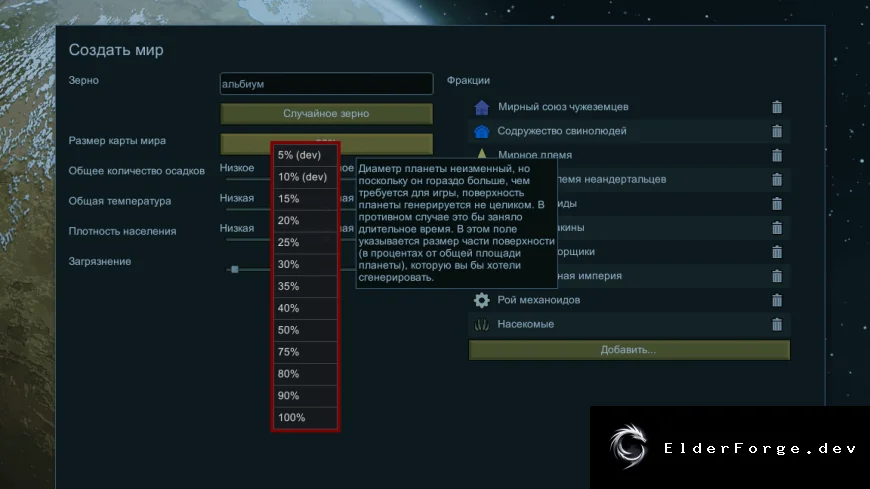Choose 50% from the list
The image size is (870, 489).
305,330
